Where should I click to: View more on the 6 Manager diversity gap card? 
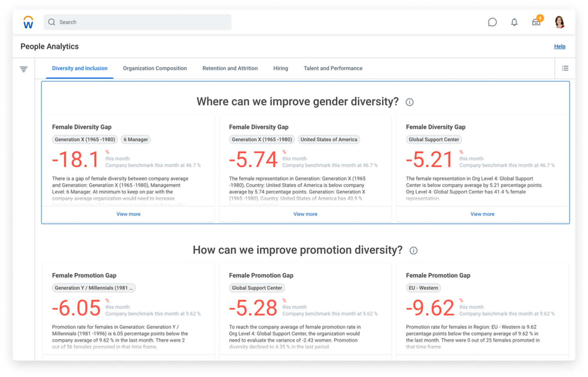[x=128, y=214]
